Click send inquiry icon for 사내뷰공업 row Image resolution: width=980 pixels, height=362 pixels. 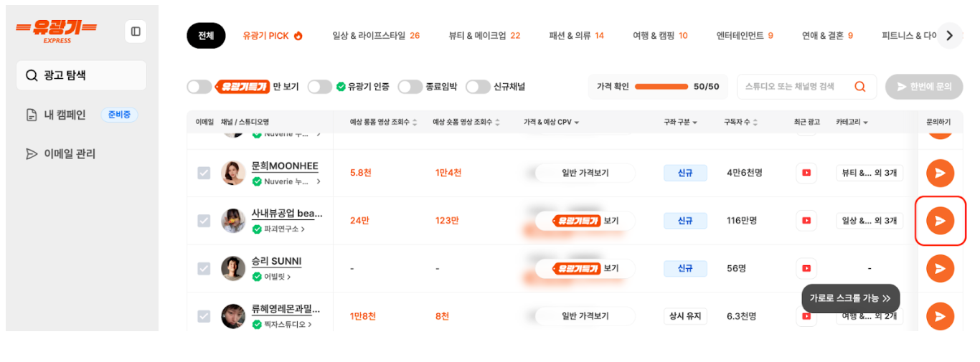[940, 220]
